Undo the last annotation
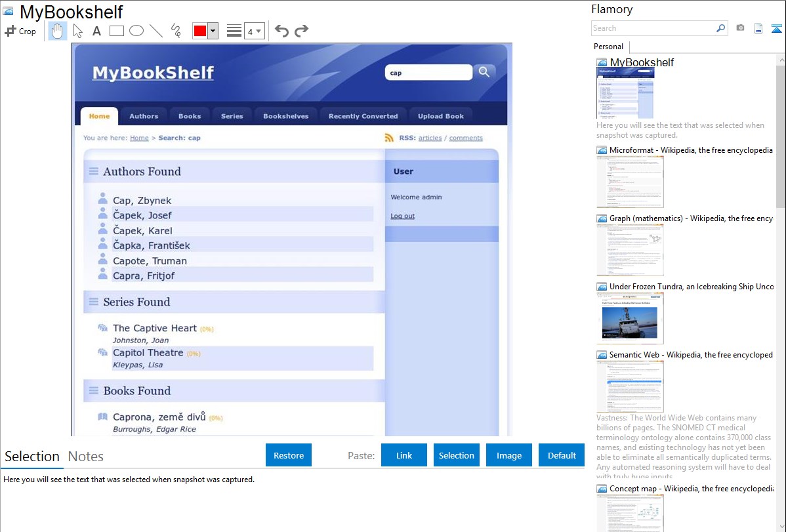Image resolution: width=786 pixels, height=532 pixels. (x=281, y=31)
